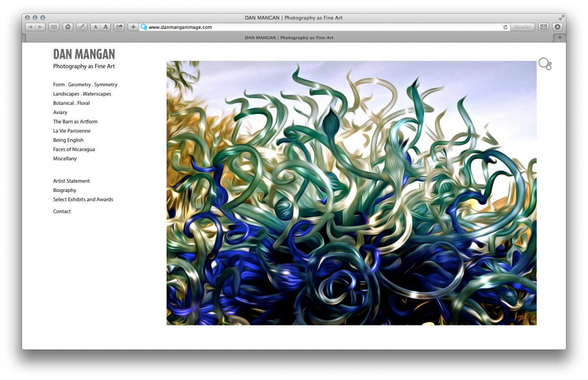
Task: Open a new tab with the plus button
Action: (x=133, y=27)
